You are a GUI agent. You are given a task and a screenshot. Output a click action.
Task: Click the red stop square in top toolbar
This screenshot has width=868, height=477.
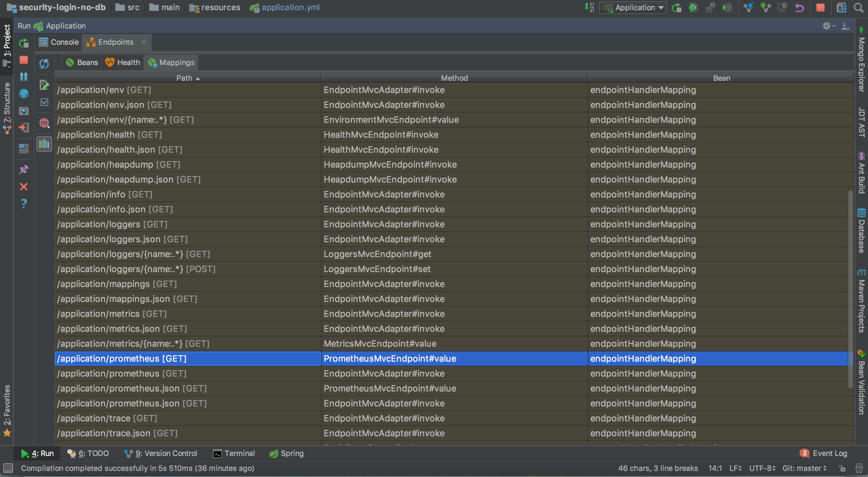pos(820,7)
